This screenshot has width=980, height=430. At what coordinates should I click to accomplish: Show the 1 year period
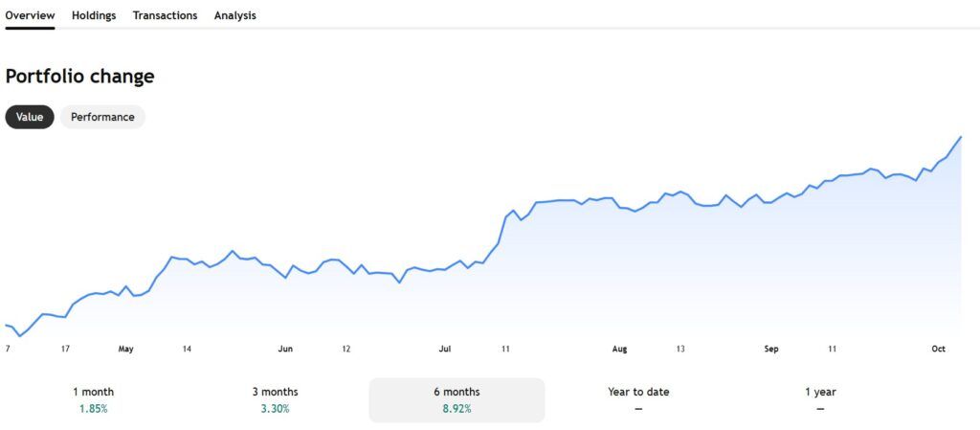(820, 399)
